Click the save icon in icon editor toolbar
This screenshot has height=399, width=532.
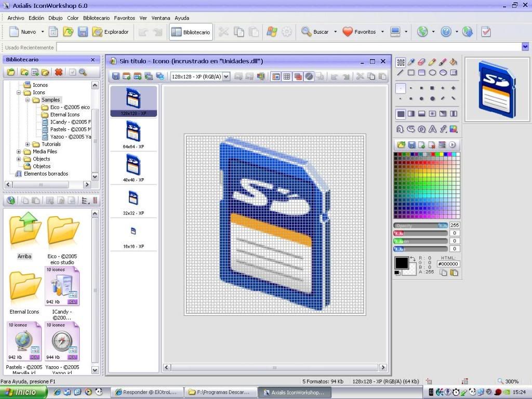(116, 76)
